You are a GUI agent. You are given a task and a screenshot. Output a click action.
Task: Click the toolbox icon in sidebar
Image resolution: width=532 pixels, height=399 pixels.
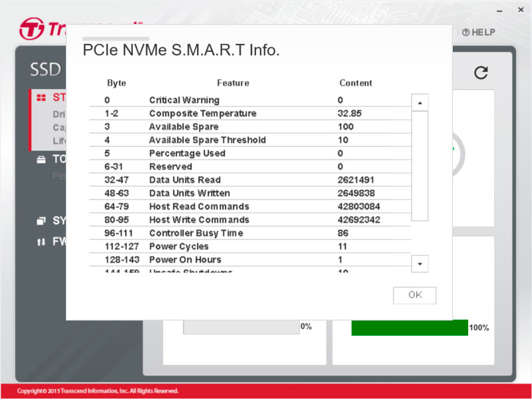tap(41, 160)
